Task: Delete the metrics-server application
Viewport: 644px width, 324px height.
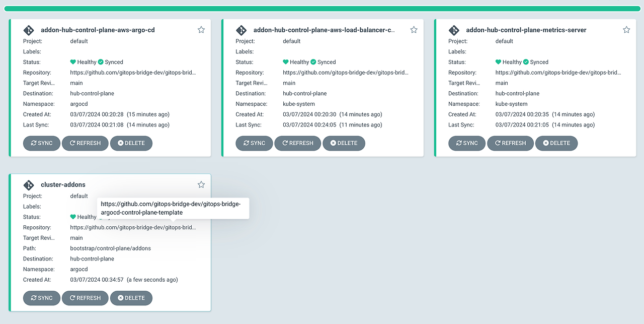Action: coord(556,143)
